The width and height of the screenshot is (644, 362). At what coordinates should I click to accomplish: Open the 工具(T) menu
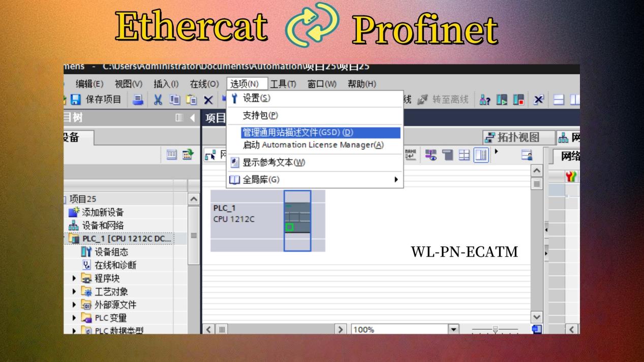[284, 84]
